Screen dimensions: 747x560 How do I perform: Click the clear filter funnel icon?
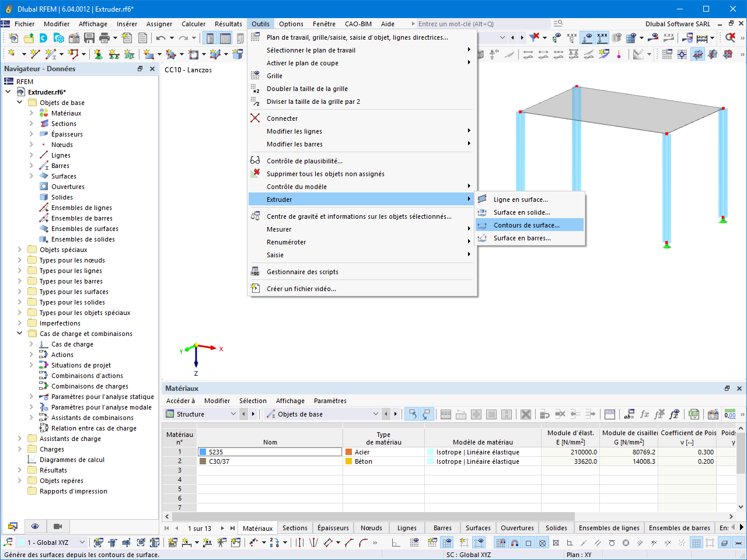[x=534, y=38]
